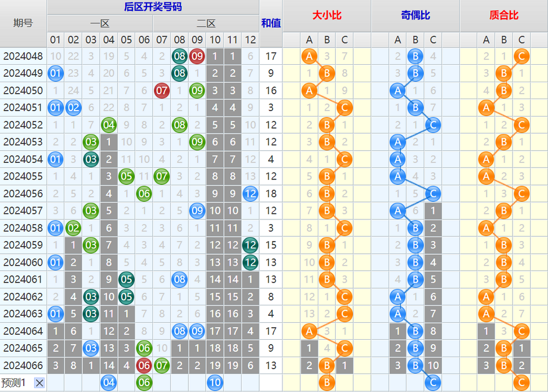Click the 奇偶比 header

pyautogui.click(x=415, y=15)
